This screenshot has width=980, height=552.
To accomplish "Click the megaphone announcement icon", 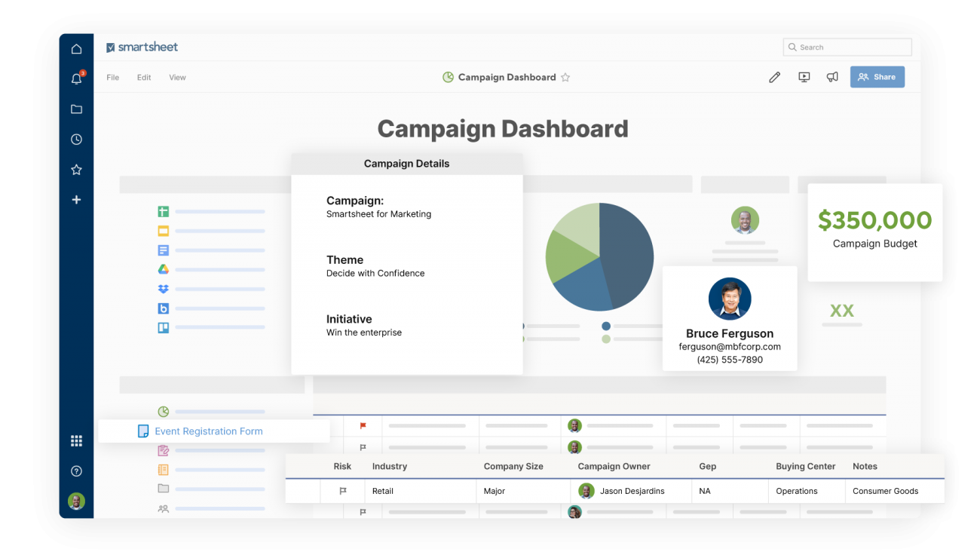I will point(832,76).
